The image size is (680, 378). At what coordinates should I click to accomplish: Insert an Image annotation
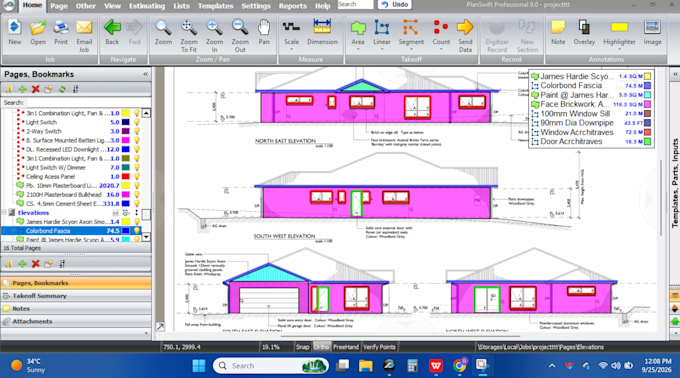652,33
